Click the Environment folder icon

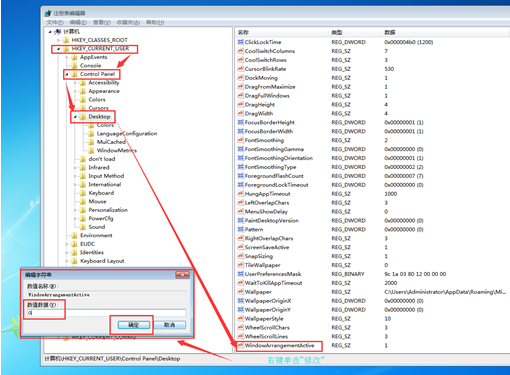pos(74,236)
